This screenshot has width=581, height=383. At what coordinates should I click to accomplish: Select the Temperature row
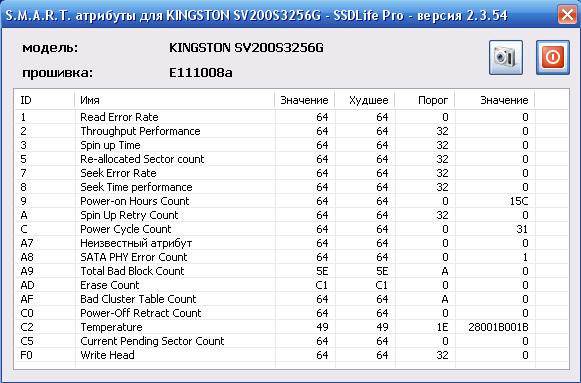pos(291,327)
